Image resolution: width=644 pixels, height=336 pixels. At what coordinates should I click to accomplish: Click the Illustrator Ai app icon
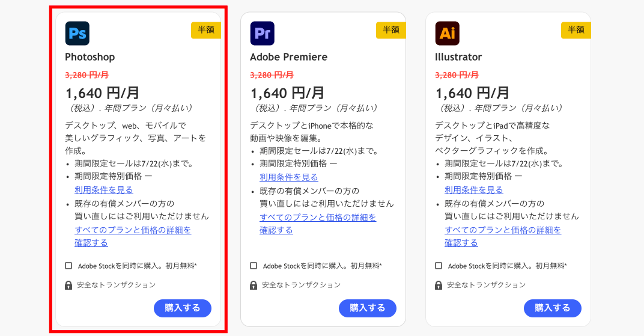pos(448,33)
